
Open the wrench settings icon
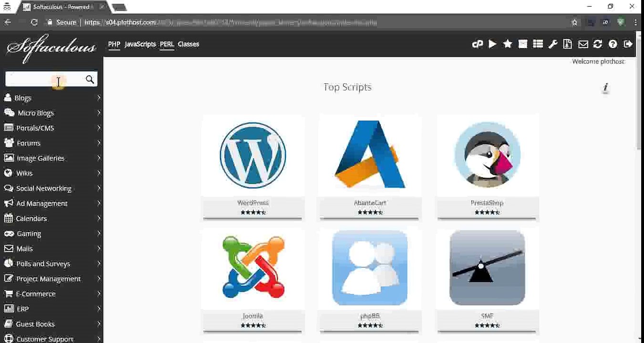coord(553,44)
